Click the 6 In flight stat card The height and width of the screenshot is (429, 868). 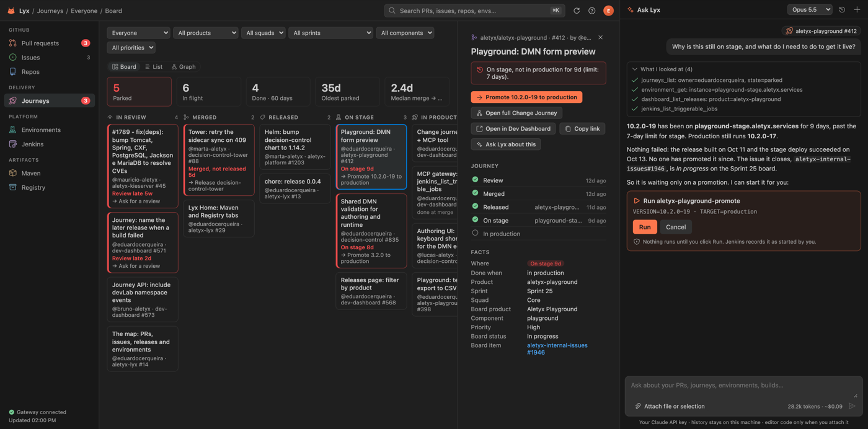coord(208,91)
